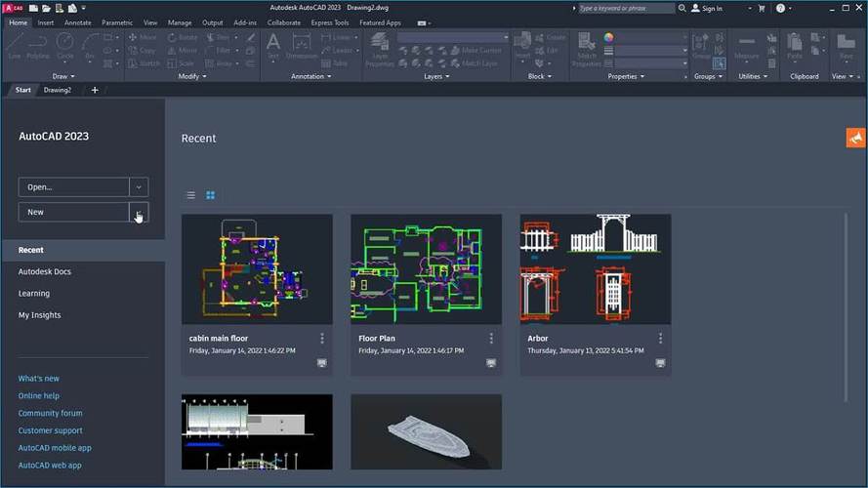Open the Annotate ribbon tab

pos(78,21)
